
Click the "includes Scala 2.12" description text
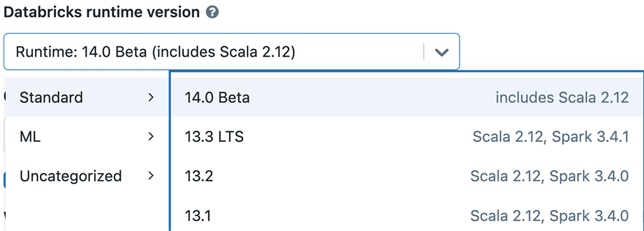coord(561,97)
